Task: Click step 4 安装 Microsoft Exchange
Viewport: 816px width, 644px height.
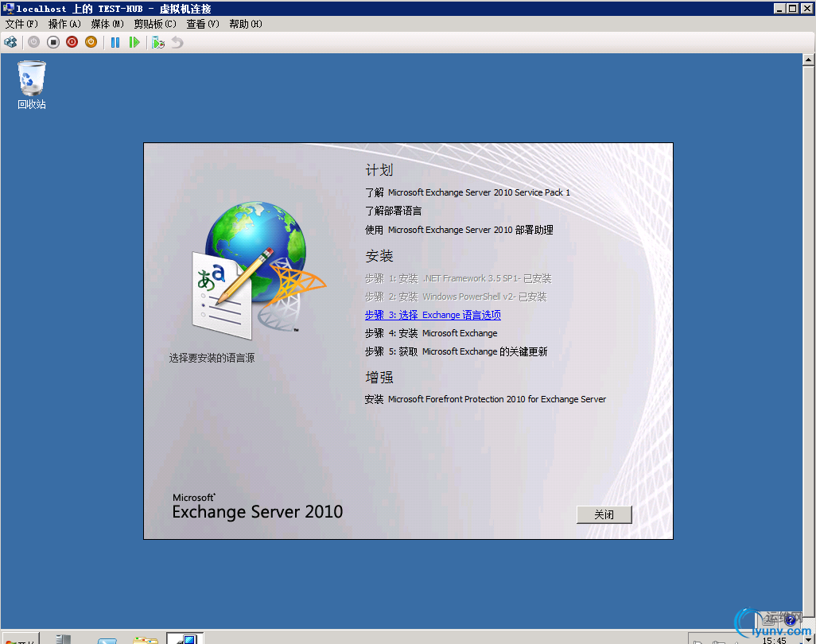Action: click(431, 333)
